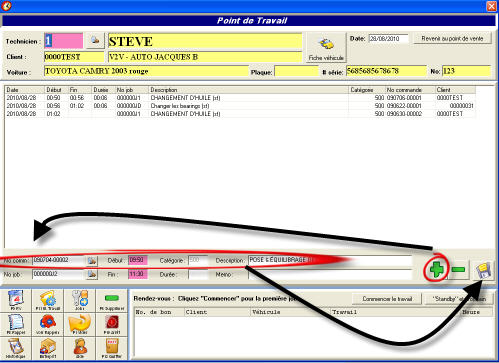Click the search icon beside No comm field

pyautogui.click(x=92, y=260)
